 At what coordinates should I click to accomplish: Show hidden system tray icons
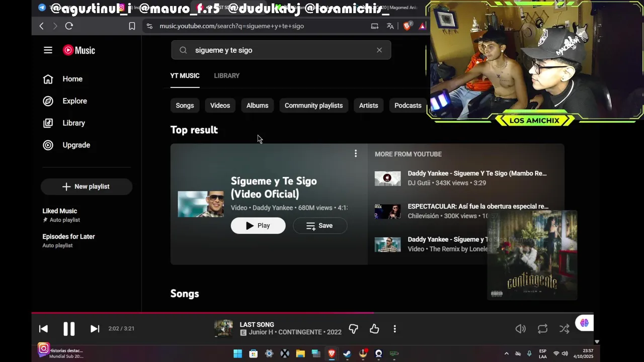(506, 353)
